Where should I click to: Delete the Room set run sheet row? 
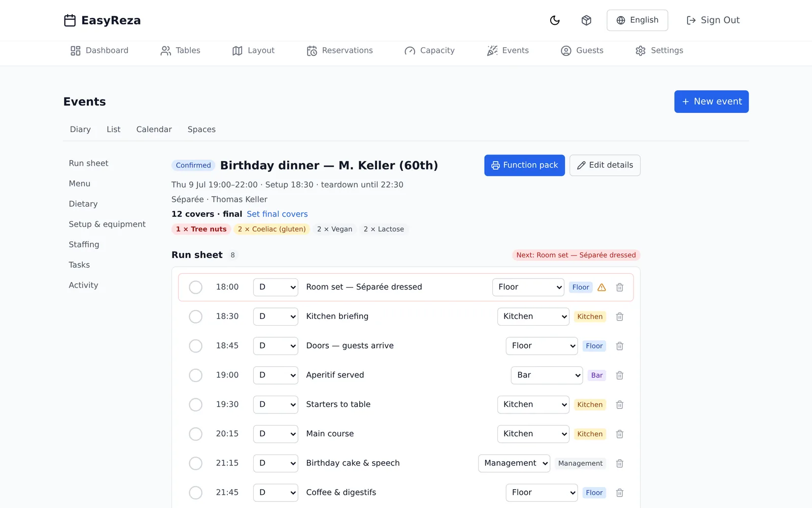(x=620, y=288)
